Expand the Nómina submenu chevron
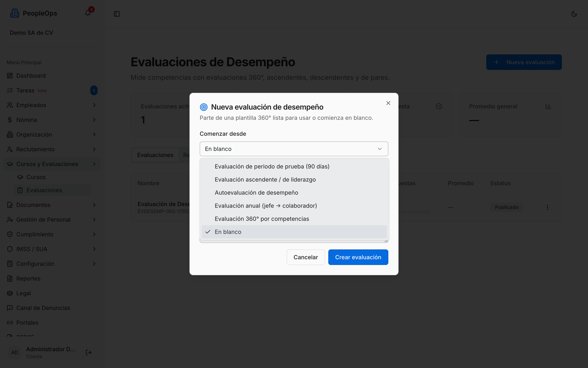The height and width of the screenshot is (368, 588). [x=94, y=120]
